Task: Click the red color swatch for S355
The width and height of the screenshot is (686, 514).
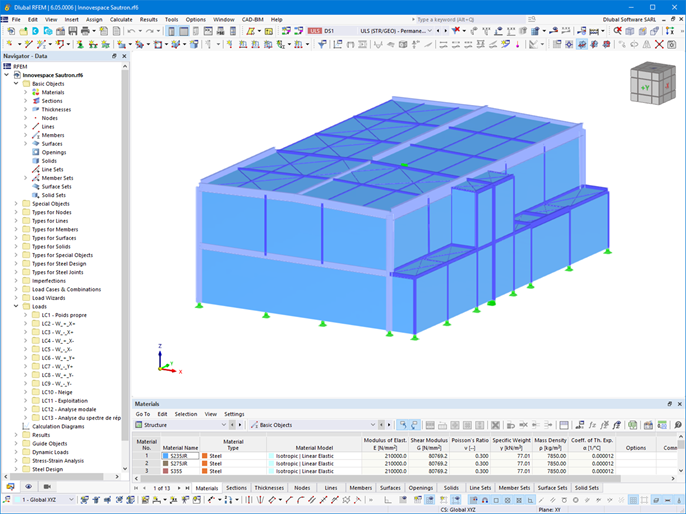Action: (165, 471)
